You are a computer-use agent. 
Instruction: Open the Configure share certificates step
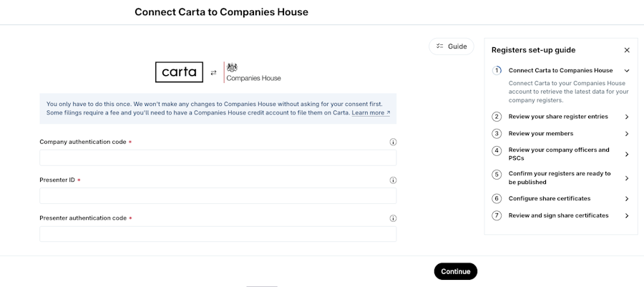click(627, 198)
